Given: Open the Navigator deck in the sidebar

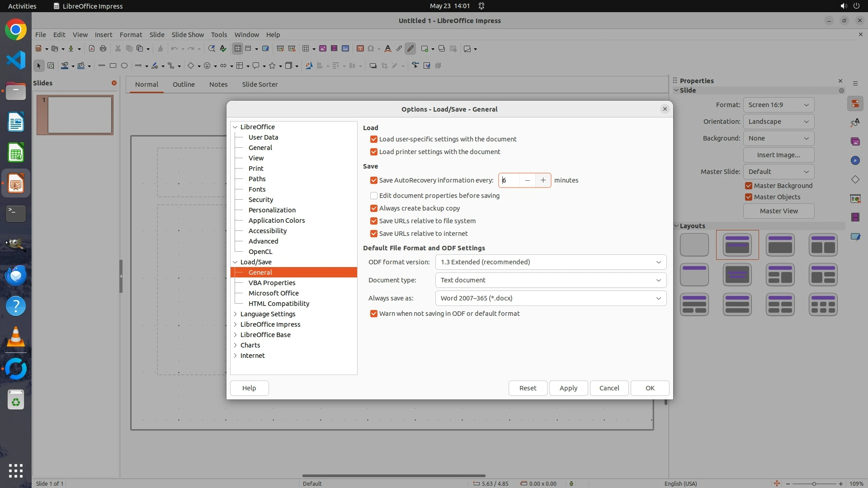Looking at the screenshot, I should pyautogui.click(x=855, y=160).
